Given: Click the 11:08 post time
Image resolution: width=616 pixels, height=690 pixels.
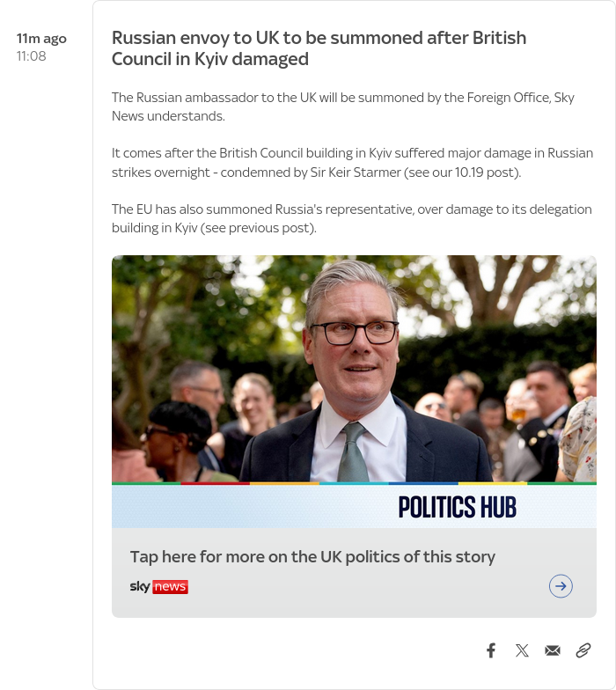Looking at the screenshot, I should tap(32, 56).
